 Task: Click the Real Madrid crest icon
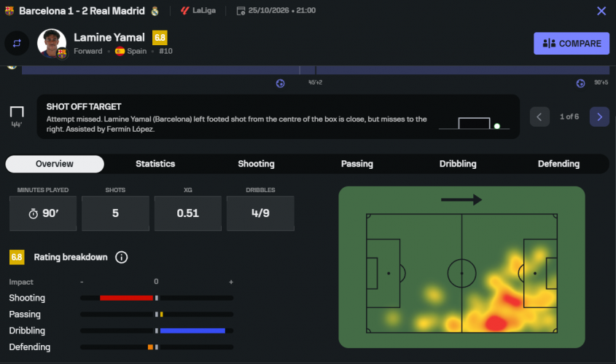pos(155,11)
